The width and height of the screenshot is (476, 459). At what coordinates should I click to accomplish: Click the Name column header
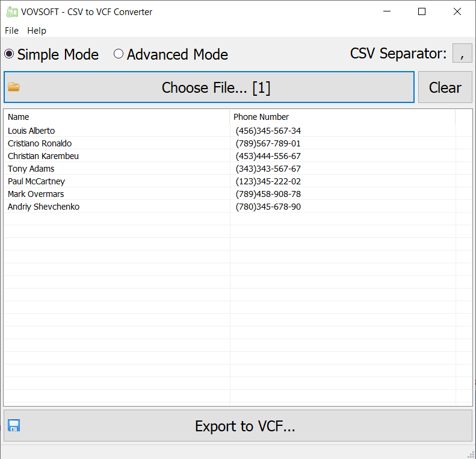[19, 117]
